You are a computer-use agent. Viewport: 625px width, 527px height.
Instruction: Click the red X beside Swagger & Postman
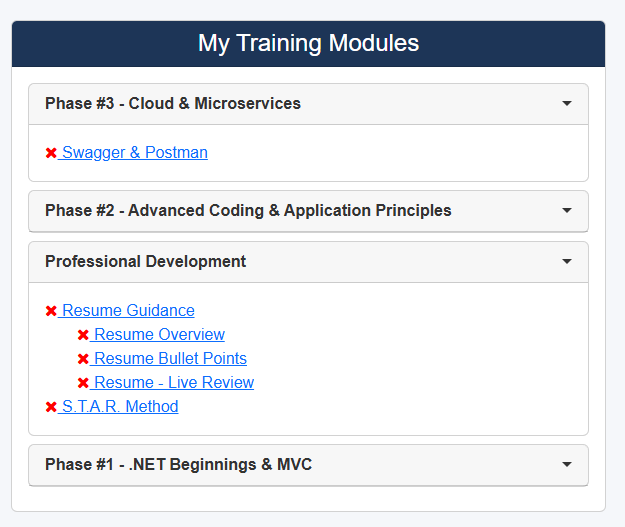(51, 153)
